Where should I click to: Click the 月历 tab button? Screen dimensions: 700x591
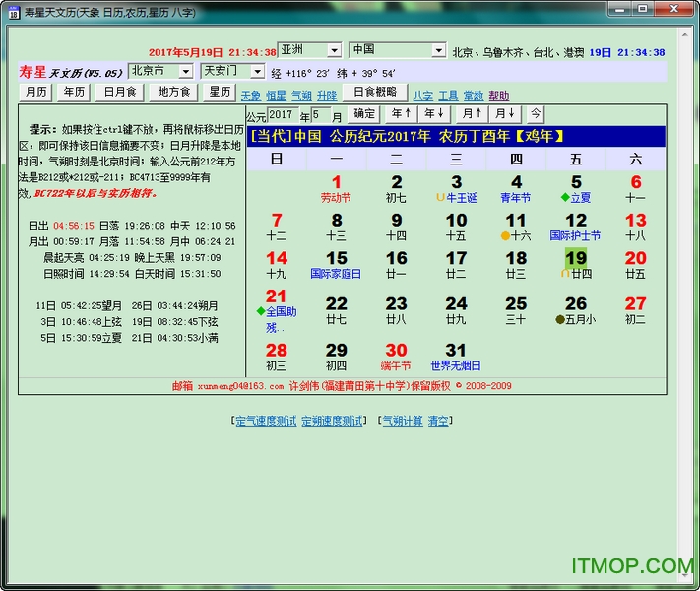[x=35, y=93]
